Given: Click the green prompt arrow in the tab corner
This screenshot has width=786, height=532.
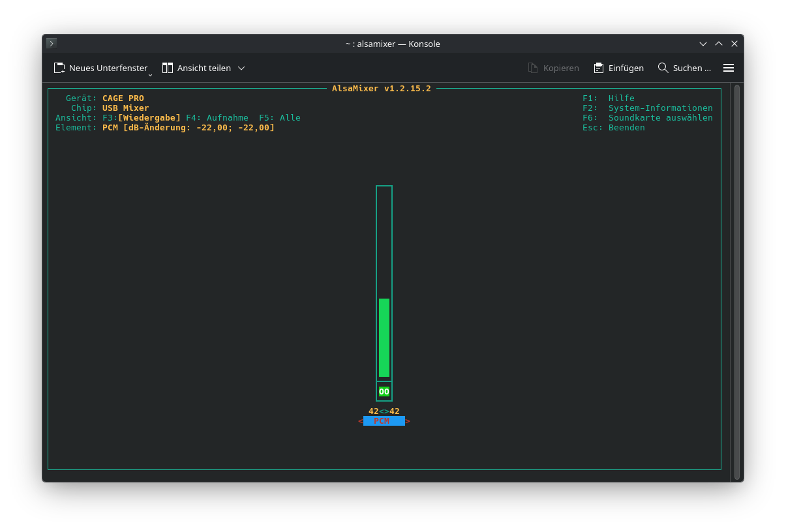Looking at the screenshot, I should [51, 43].
